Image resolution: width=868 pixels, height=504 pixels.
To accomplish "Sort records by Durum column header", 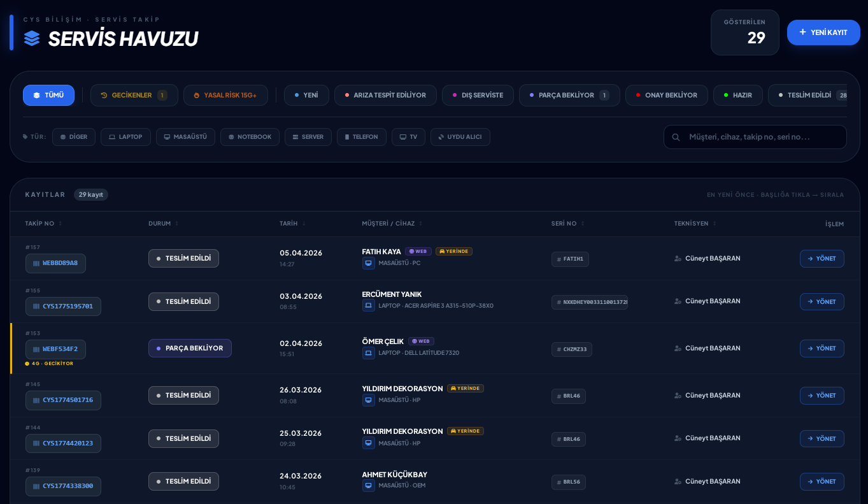I will pyautogui.click(x=160, y=224).
